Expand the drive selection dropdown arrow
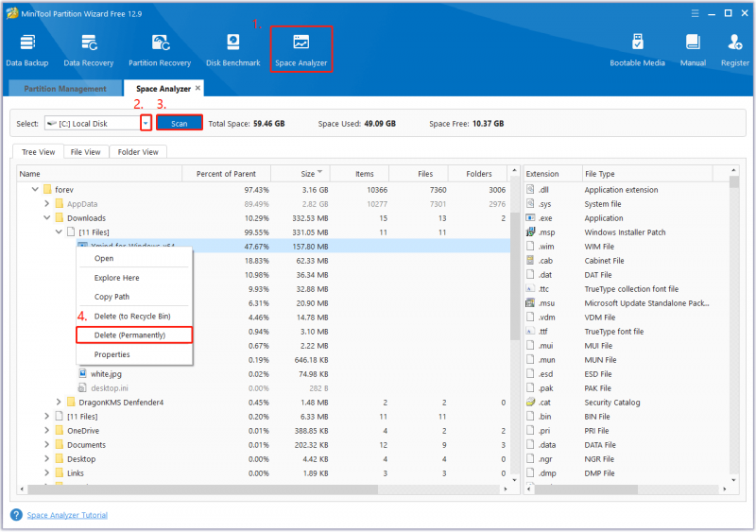This screenshot has height=532, width=756. pos(146,124)
